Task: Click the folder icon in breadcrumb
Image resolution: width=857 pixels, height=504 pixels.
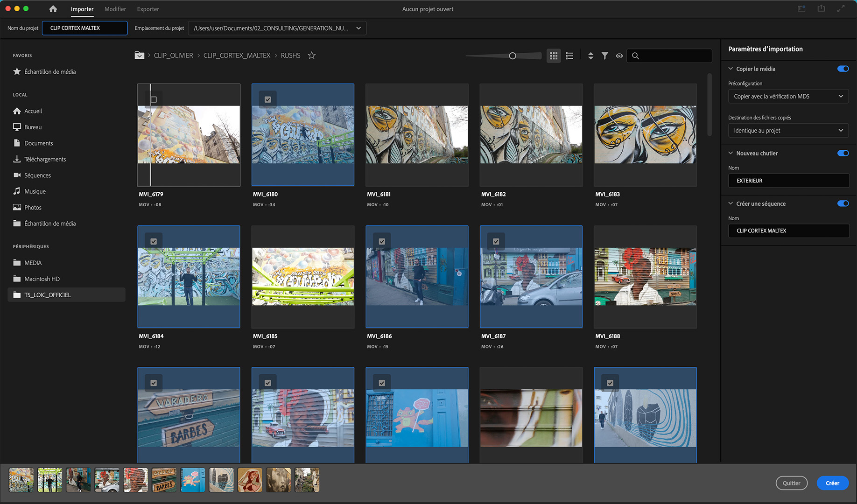Action: pyautogui.click(x=139, y=56)
